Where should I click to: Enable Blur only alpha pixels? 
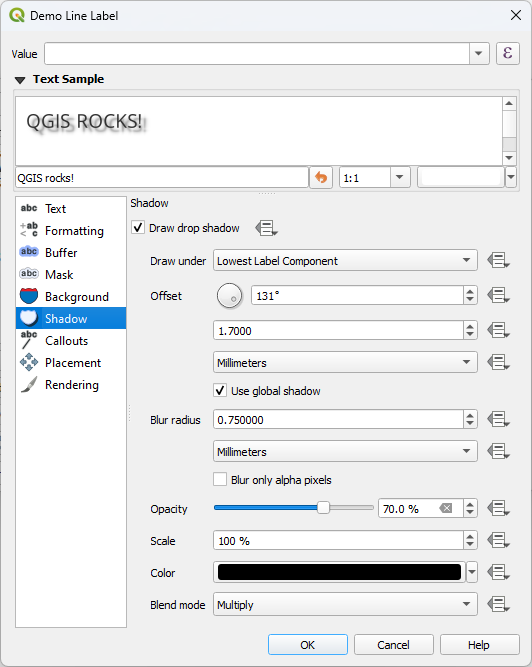pos(220,479)
